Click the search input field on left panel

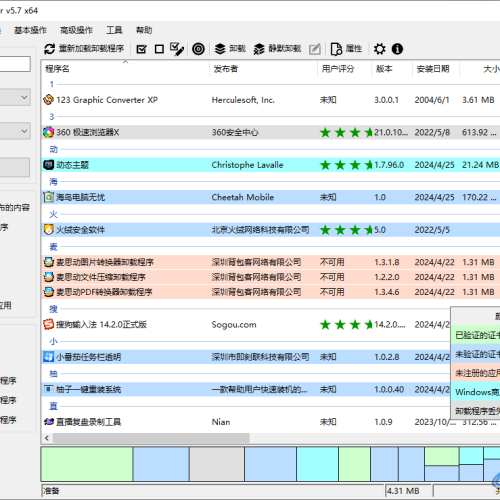tap(15, 64)
